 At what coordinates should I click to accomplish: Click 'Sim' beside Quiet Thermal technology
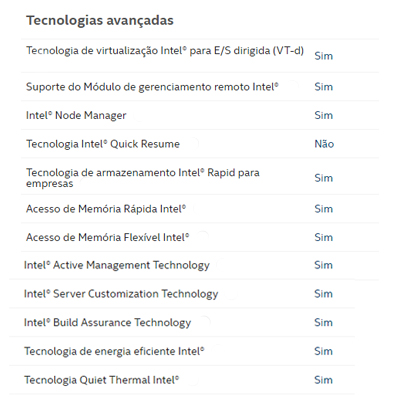pyautogui.click(x=323, y=380)
